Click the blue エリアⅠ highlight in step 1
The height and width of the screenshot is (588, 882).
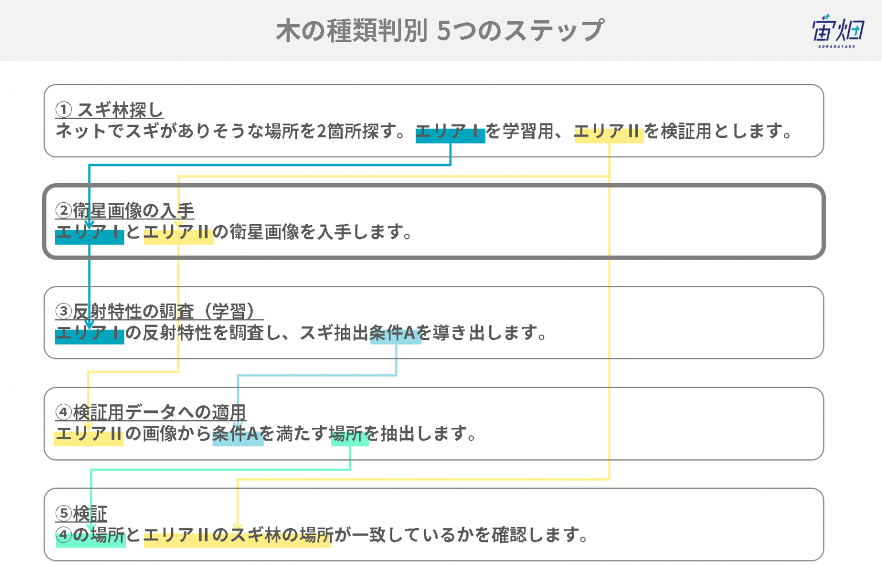coord(450,132)
